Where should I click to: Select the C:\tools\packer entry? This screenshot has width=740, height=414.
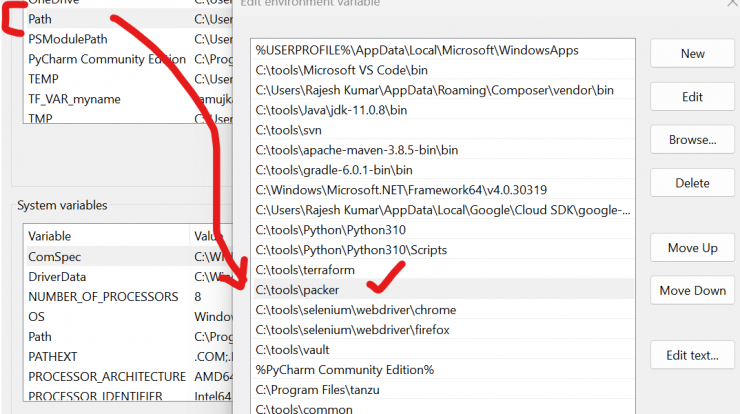(443, 289)
